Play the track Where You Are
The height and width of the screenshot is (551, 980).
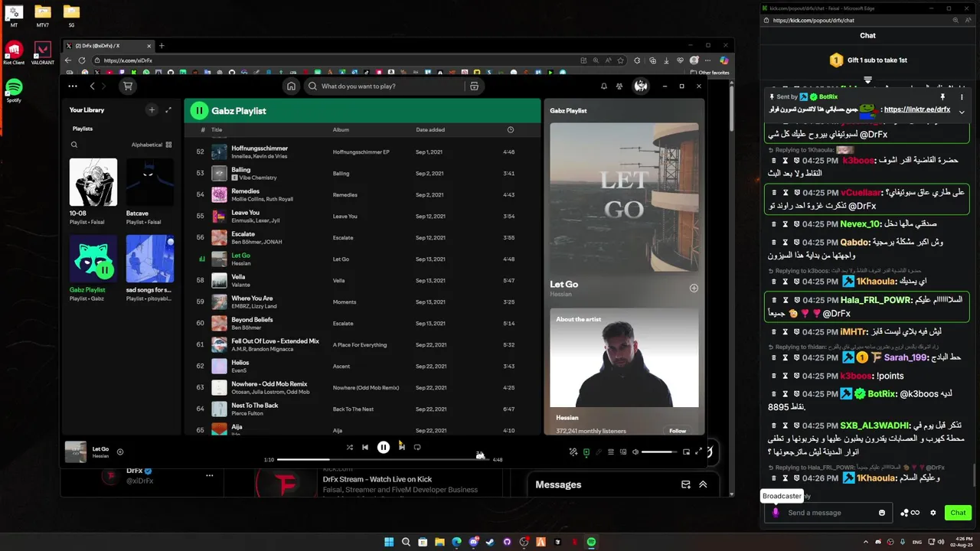tap(364, 302)
